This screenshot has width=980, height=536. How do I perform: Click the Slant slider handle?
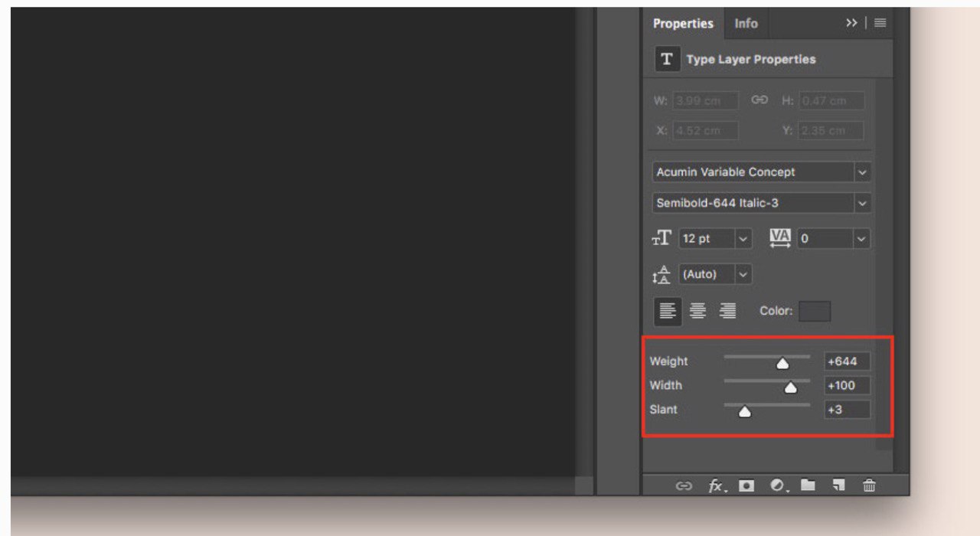[x=744, y=412]
